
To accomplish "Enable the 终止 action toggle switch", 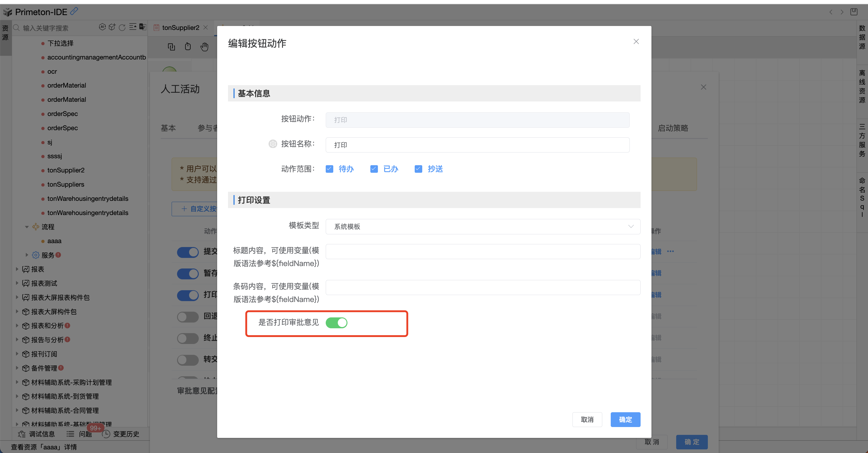I will pyautogui.click(x=188, y=338).
